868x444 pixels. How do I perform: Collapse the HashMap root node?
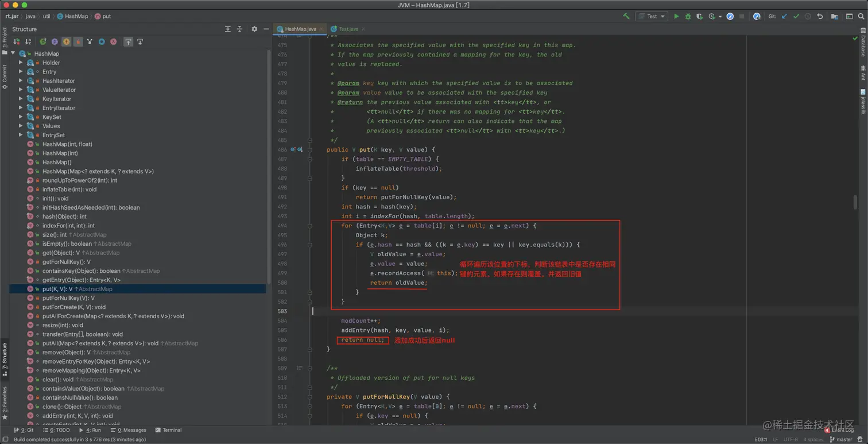click(13, 53)
